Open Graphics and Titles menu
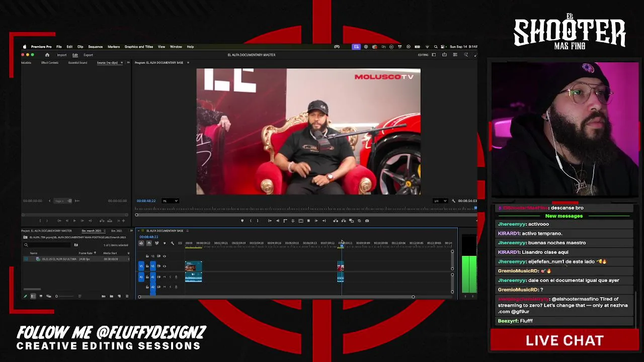This screenshot has height=362, width=644. tap(139, 47)
